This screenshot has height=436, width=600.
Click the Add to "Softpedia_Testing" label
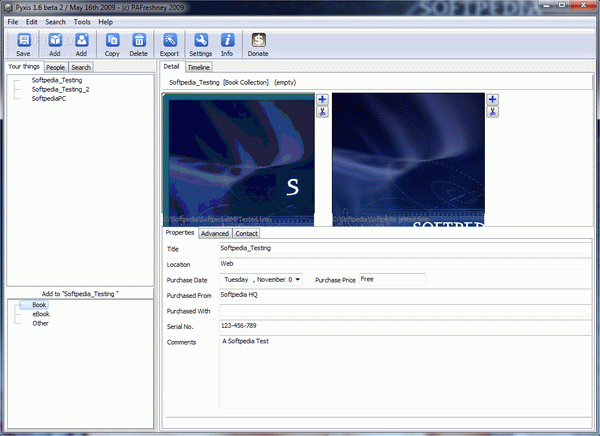(x=80, y=294)
